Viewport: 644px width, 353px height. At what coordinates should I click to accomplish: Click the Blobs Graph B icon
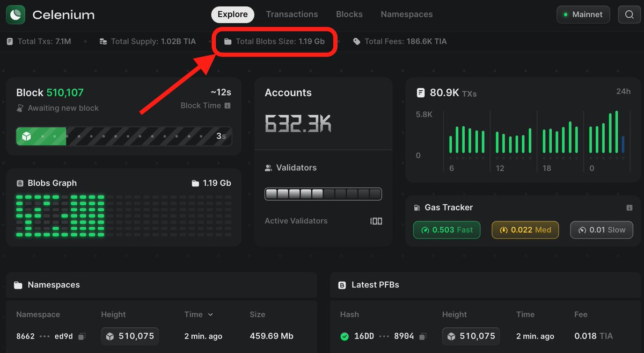click(20, 183)
